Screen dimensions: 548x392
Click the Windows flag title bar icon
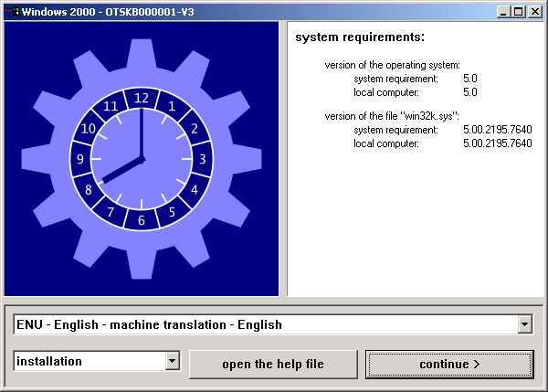12,12
